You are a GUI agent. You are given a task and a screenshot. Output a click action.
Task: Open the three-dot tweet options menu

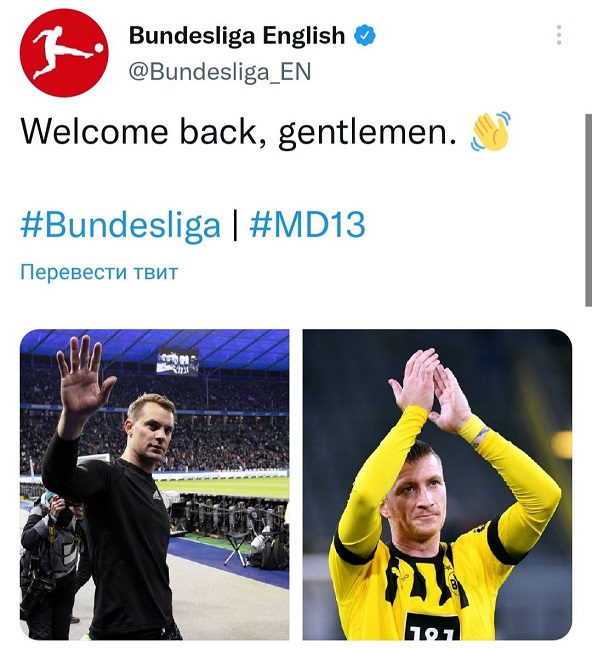559,35
